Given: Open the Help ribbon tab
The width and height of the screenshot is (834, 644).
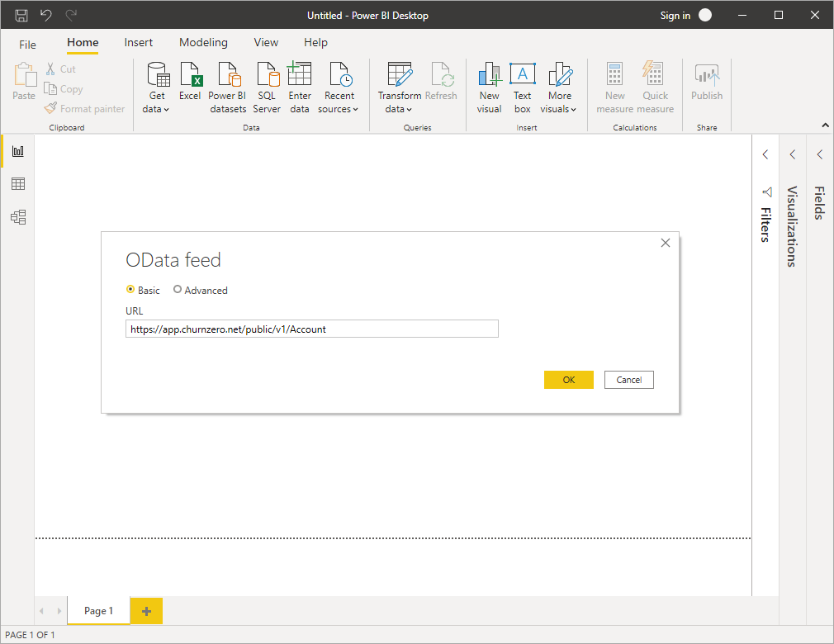Looking at the screenshot, I should point(315,43).
